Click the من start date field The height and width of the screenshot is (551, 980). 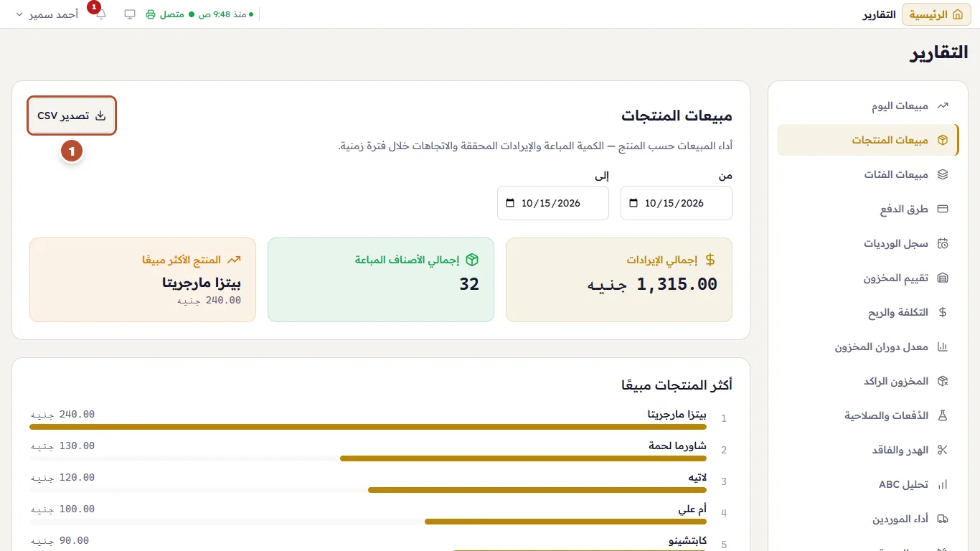tap(677, 203)
